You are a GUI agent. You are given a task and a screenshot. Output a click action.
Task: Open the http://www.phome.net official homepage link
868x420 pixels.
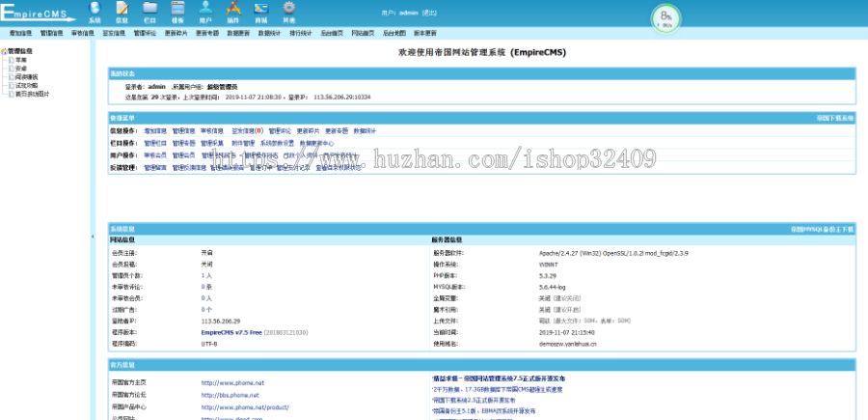pyautogui.click(x=232, y=383)
